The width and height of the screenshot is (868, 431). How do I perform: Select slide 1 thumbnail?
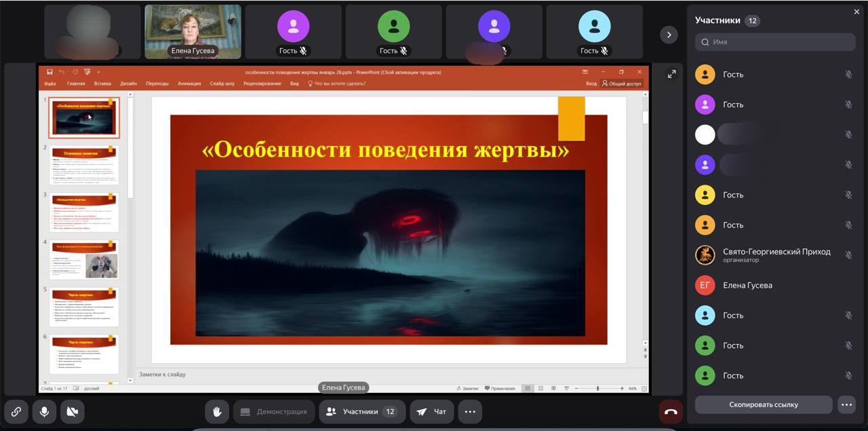tap(84, 117)
